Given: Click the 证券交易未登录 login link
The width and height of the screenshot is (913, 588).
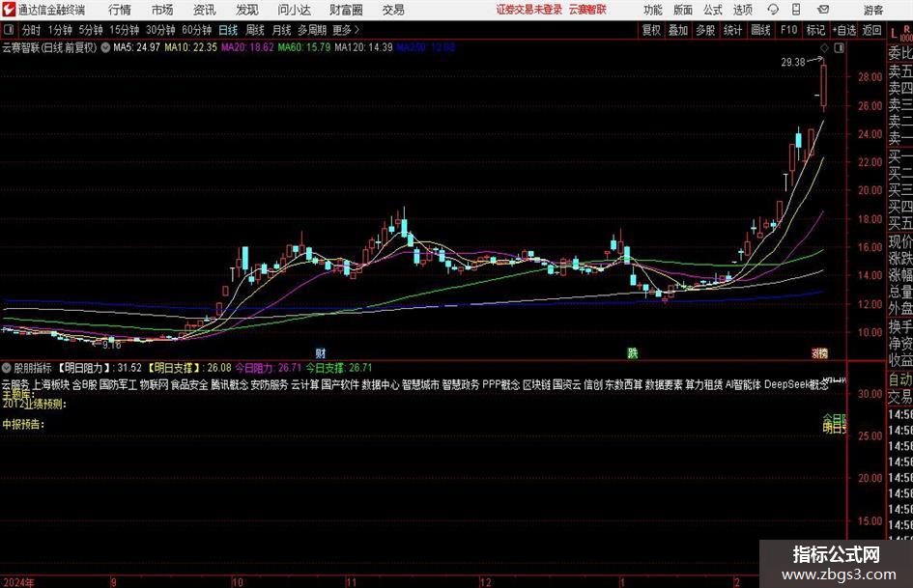Looking at the screenshot, I should pyautogui.click(x=529, y=10).
